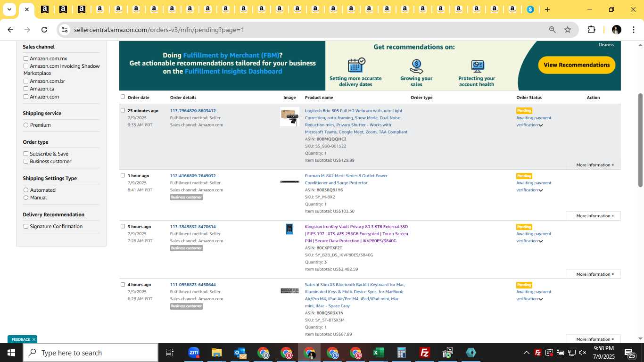The height and width of the screenshot is (362, 644).
Task: Expand More information for Satechi keyboard order
Action: pos(593,339)
